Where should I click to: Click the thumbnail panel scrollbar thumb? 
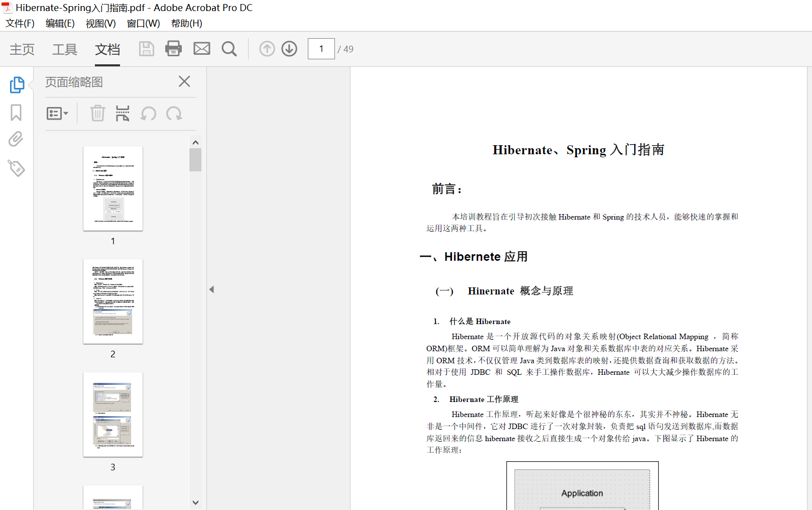(x=195, y=160)
